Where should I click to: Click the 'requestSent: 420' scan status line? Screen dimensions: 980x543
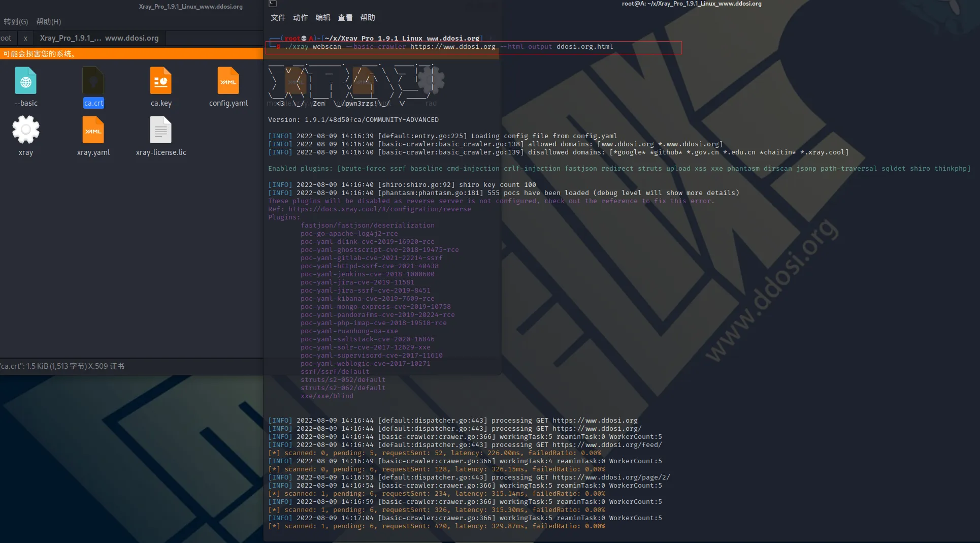(x=436, y=526)
